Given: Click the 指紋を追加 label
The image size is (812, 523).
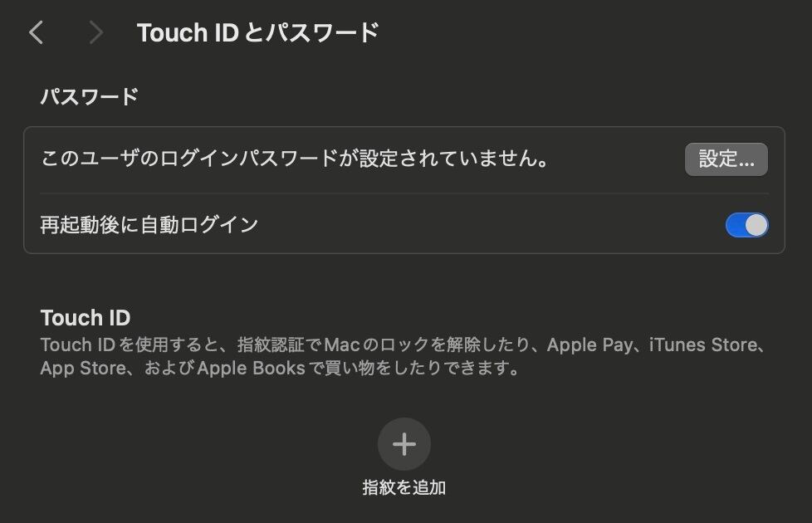Looking at the screenshot, I should tap(404, 487).
